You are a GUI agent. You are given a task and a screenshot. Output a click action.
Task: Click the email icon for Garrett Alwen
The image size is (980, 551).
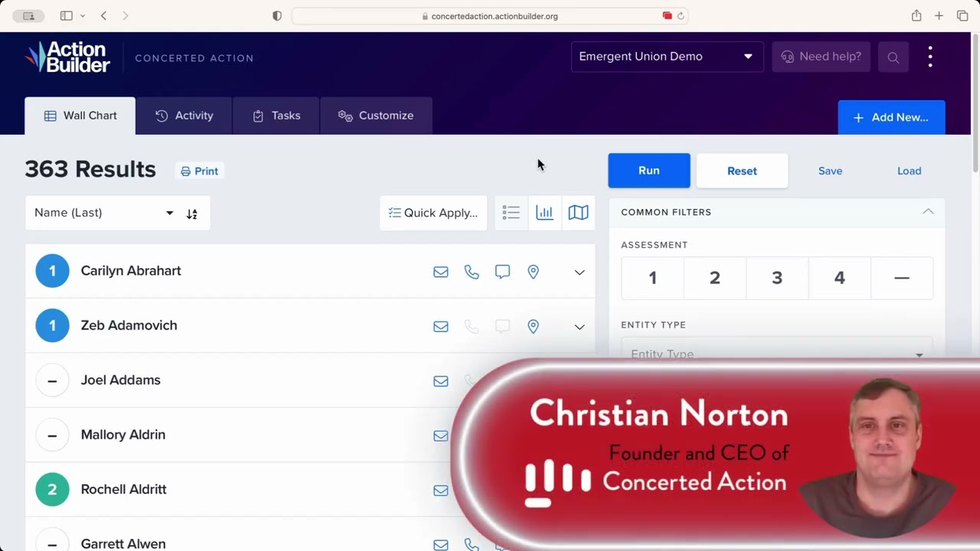tap(441, 545)
